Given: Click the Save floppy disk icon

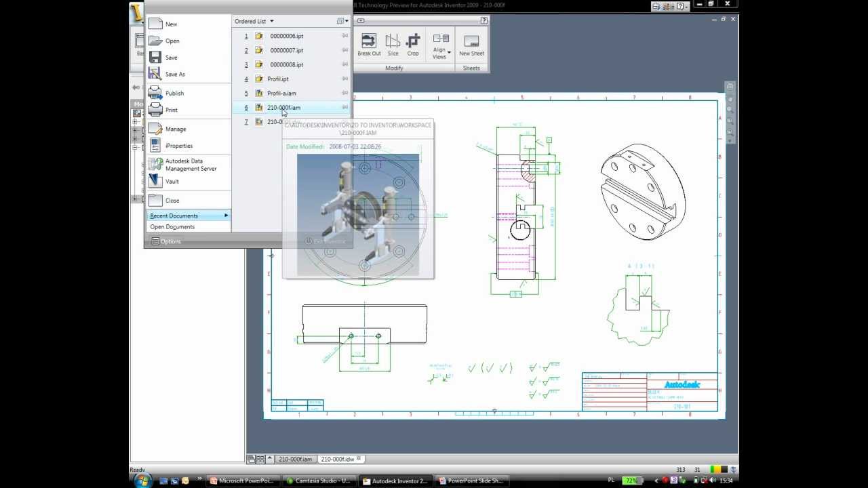Looking at the screenshot, I should click(155, 58).
